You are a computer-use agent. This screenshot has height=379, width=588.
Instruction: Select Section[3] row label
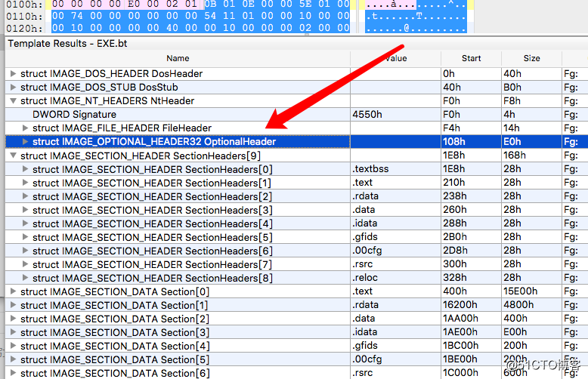click(115, 332)
